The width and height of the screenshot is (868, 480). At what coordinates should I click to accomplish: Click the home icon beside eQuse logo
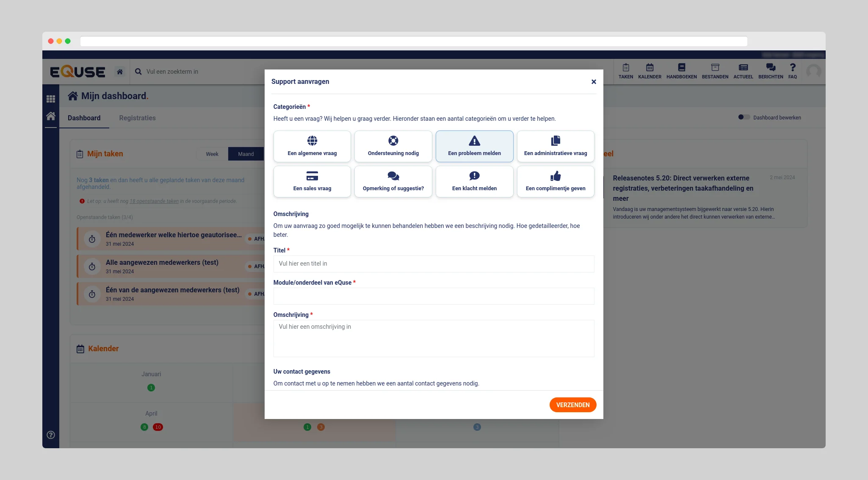[x=120, y=72]
